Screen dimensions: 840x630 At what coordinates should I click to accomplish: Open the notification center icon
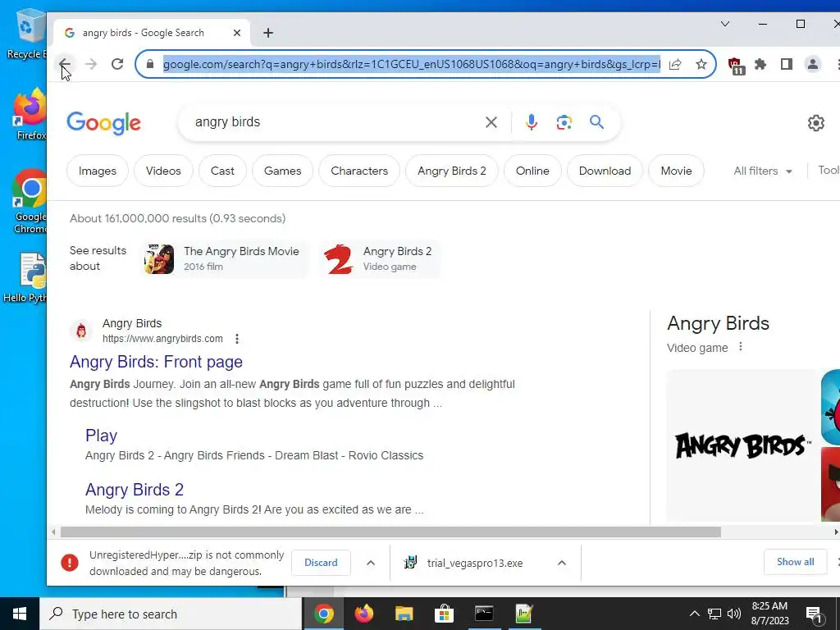[x=814, y=614]
